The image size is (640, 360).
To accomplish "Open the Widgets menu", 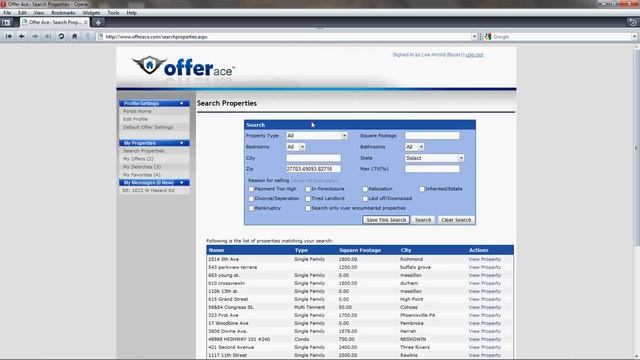I will click(91, 13).
